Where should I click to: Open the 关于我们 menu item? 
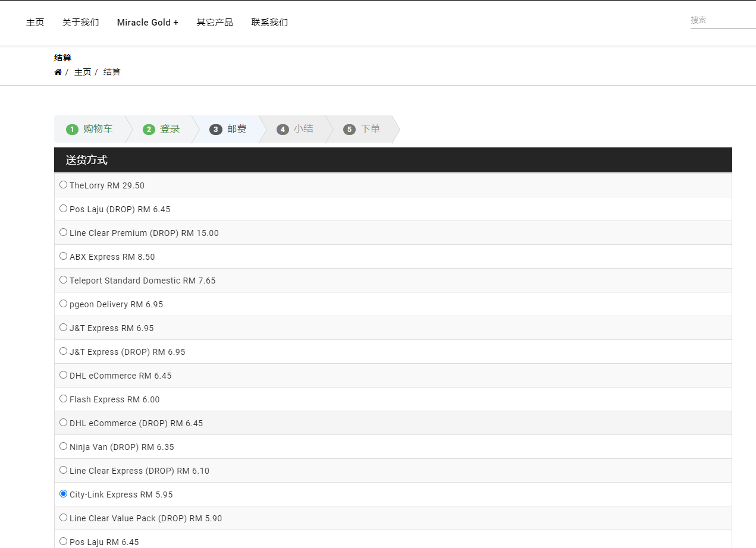81,23
